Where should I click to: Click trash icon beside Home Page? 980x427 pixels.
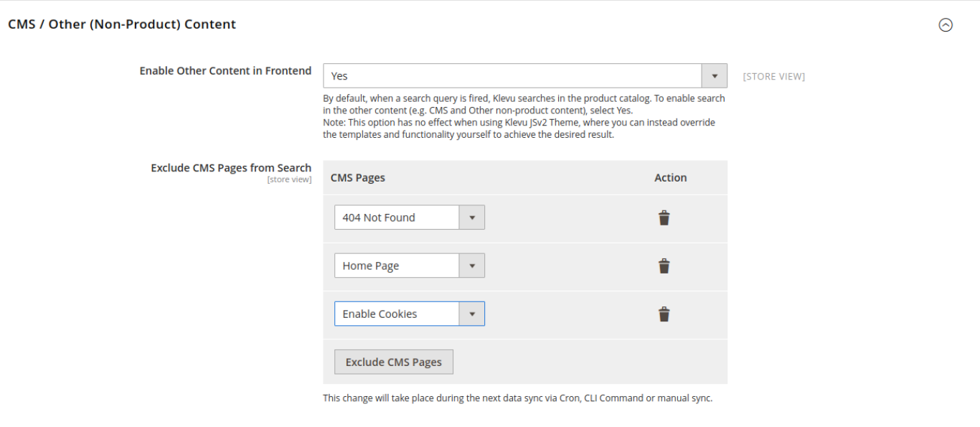pos(664,266)
